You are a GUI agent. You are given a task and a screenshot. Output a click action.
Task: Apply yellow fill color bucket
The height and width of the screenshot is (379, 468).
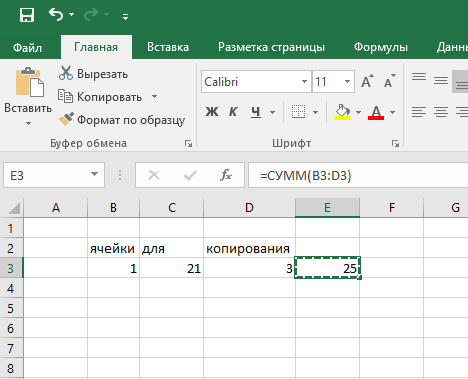[342, 112]
